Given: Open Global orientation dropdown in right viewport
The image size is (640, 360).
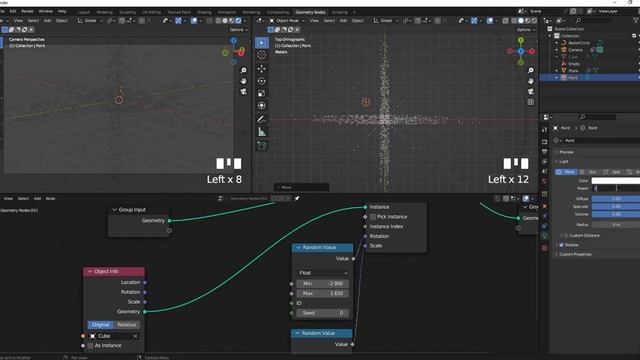Looking at the screenshot, I should pos(385,20).
